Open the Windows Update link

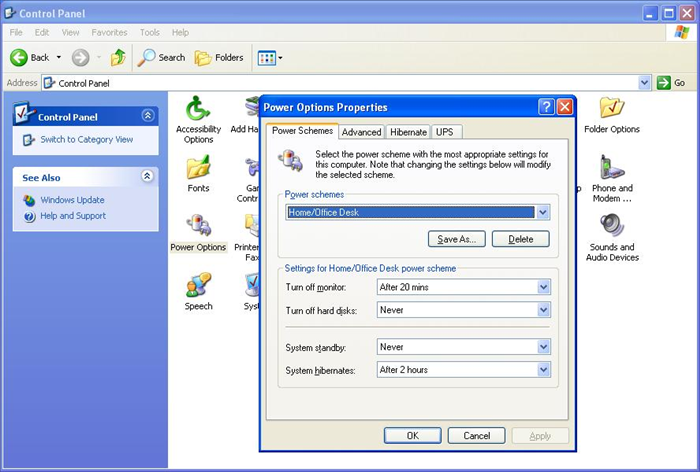pos(72,200)
